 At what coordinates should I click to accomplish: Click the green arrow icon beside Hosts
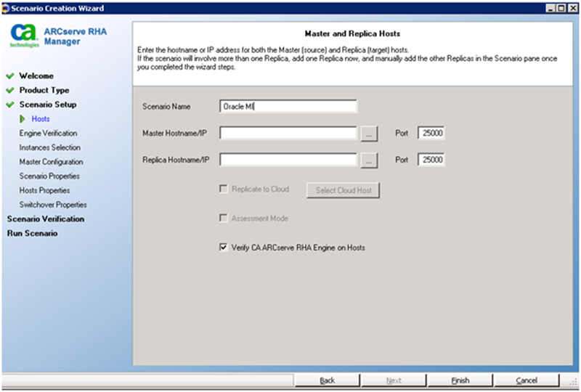[23, 119]
